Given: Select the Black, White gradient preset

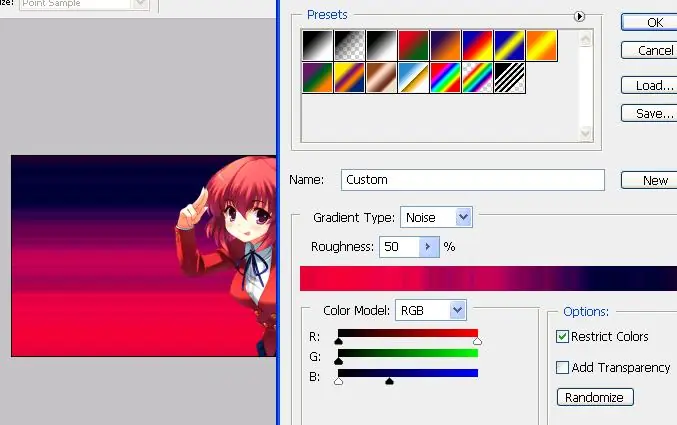Looking at the screenshot, I should (x=381, y=45).
